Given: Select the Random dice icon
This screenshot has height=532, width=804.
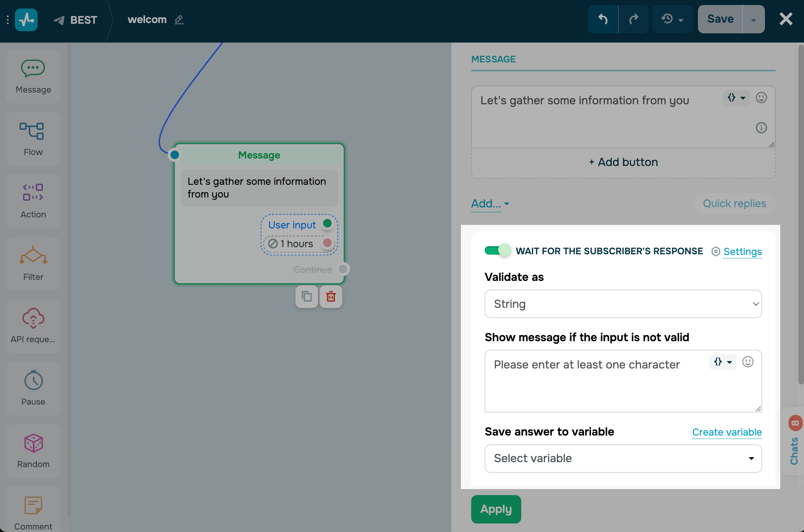Looking at the screenshot, I should 33,443.
